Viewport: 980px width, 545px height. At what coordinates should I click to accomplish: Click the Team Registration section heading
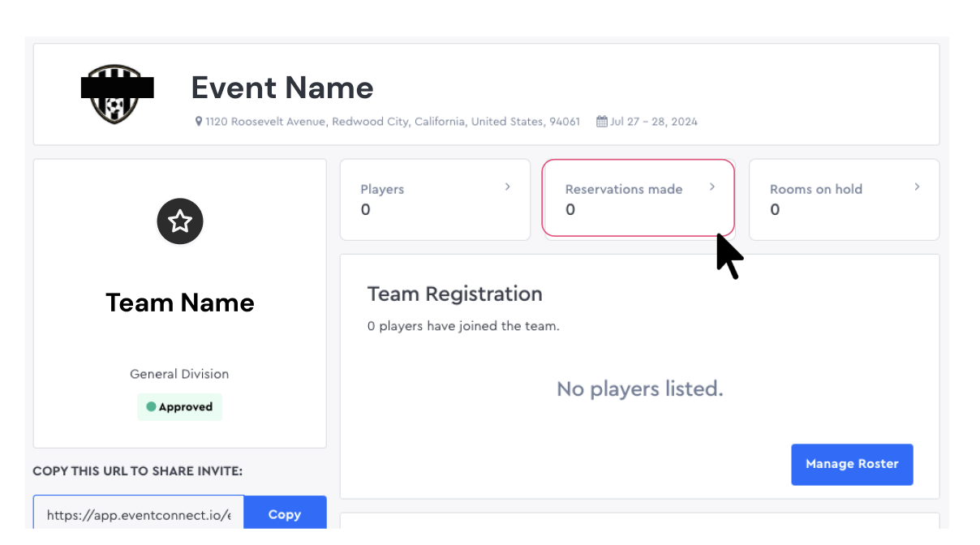(454, 294)
